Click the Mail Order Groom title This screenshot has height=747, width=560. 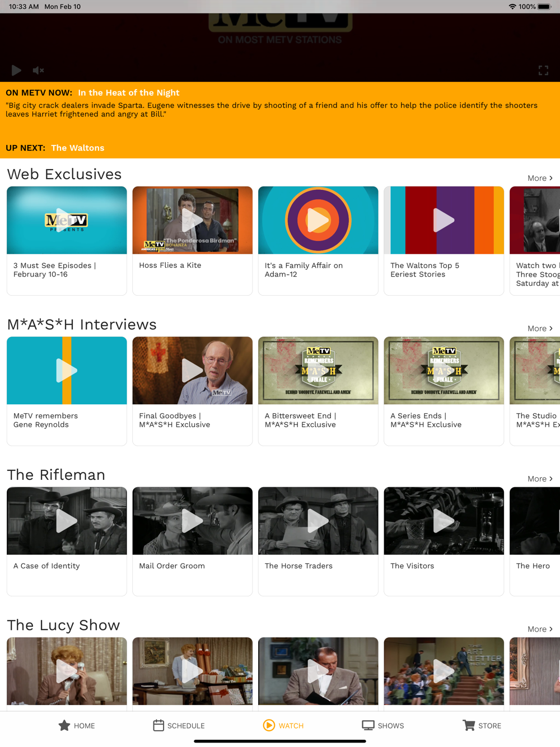(172, 566)
